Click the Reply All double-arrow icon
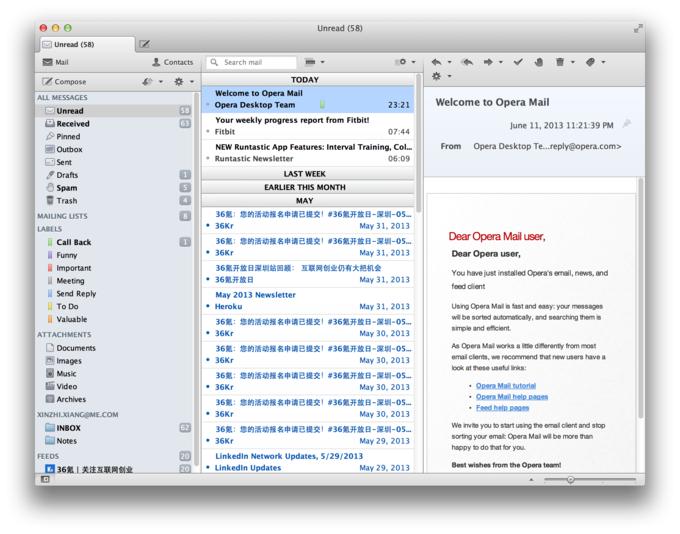The height and width of the screenshot is (534, 680). click(x=468, y=62)
